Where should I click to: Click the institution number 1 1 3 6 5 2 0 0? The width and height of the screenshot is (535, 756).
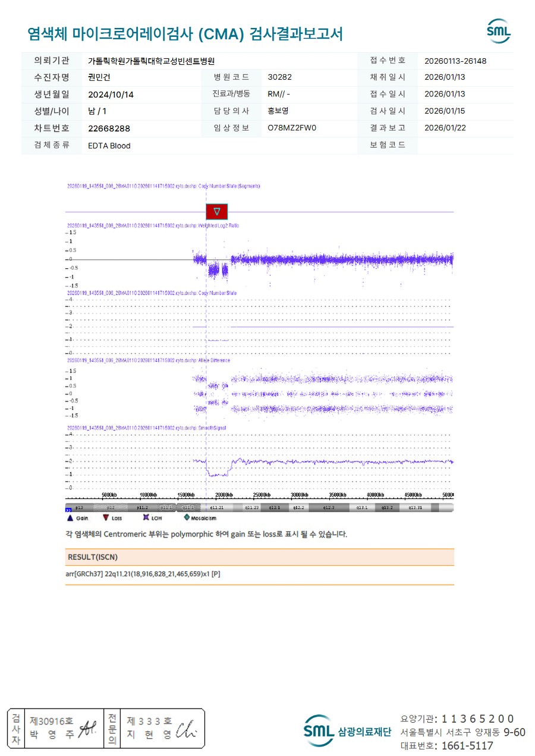(x=477, y=719)
